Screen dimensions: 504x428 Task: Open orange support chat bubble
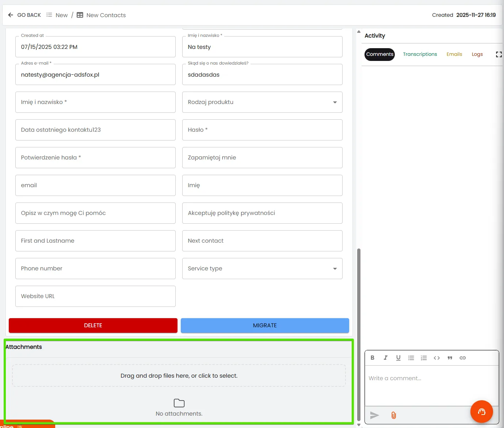pyautogui.click(x=482, y=412)
